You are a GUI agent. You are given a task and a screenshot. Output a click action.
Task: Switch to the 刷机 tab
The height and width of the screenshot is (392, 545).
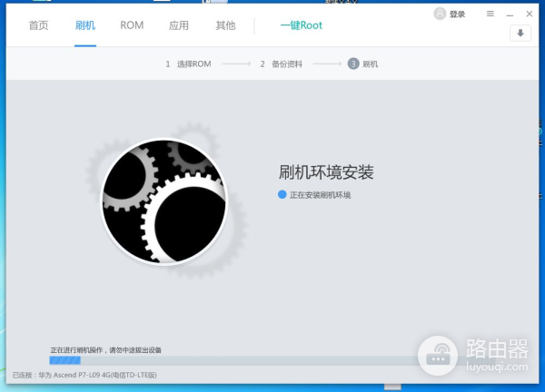[x=85, y=25]
